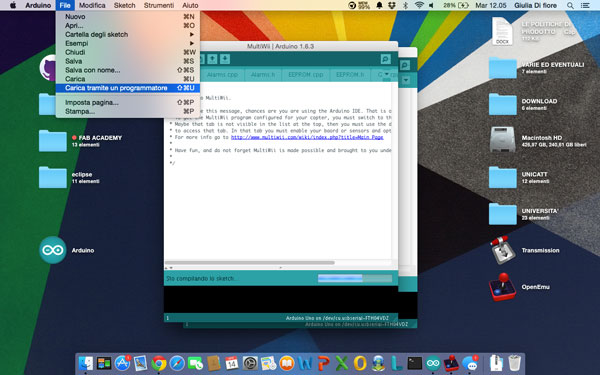Open Calendar from the Dock
Image resolution: width=600 pixels, height=375 pixels.
(x=232, y=363)
